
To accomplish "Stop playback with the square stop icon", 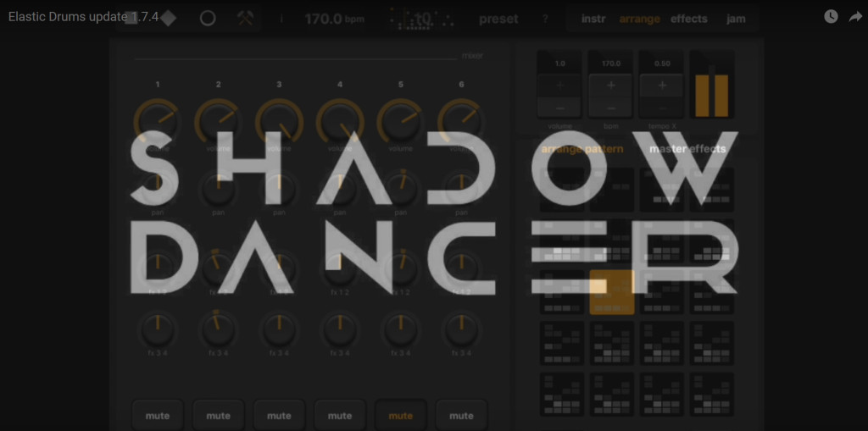I will tap(131, 19).
